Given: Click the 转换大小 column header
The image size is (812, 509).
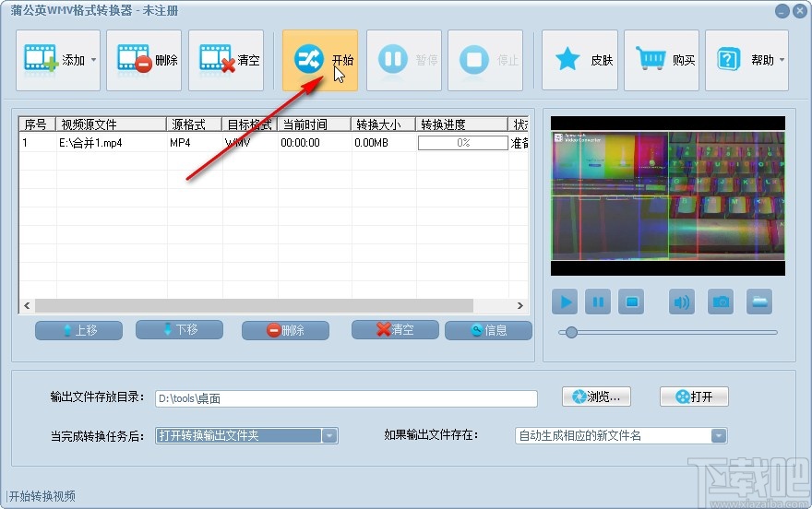Looking at the screenshot, I should coord(384,124).
